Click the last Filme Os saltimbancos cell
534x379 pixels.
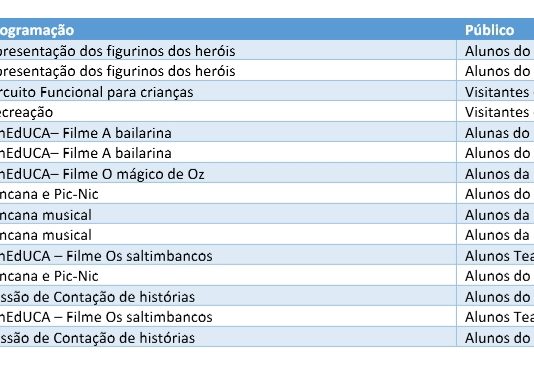[x=228, y=316]
